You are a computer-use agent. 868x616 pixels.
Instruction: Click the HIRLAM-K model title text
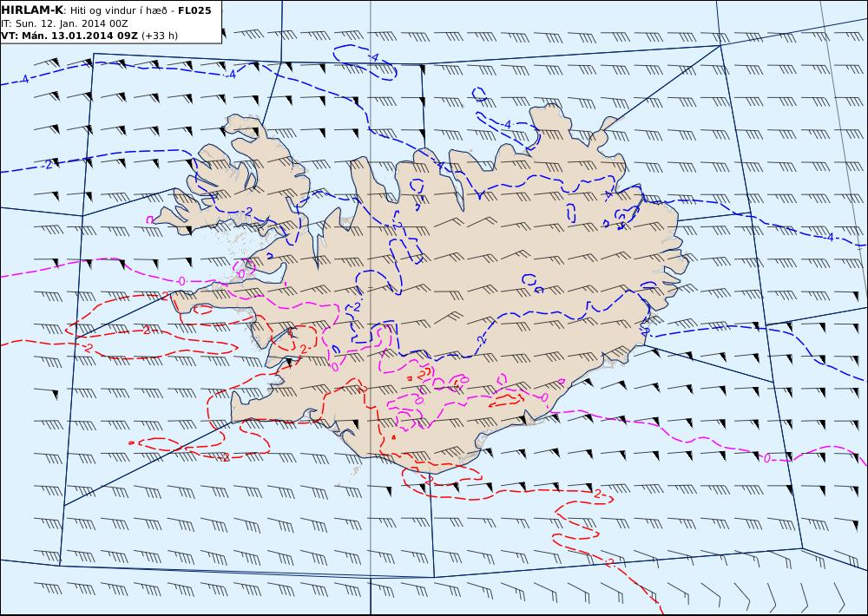click(x=32, y=10)
